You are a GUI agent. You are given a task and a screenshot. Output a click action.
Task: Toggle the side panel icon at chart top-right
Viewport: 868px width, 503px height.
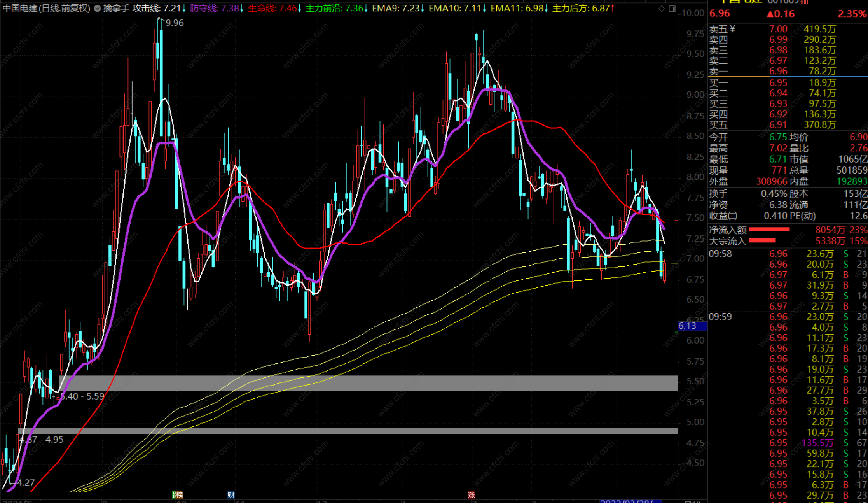[672, 9]
